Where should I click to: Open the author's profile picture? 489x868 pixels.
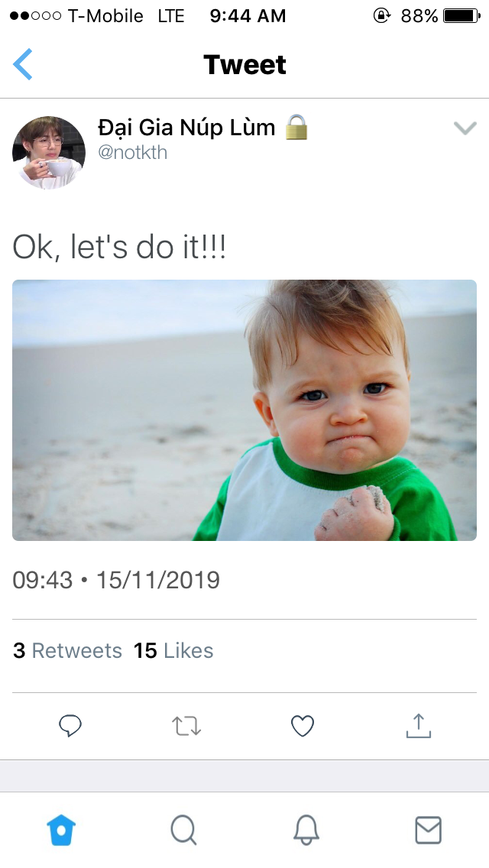48,152
